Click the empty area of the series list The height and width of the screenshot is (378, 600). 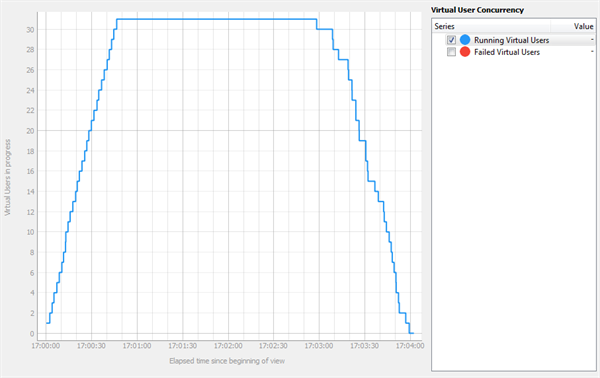point(514,214)
